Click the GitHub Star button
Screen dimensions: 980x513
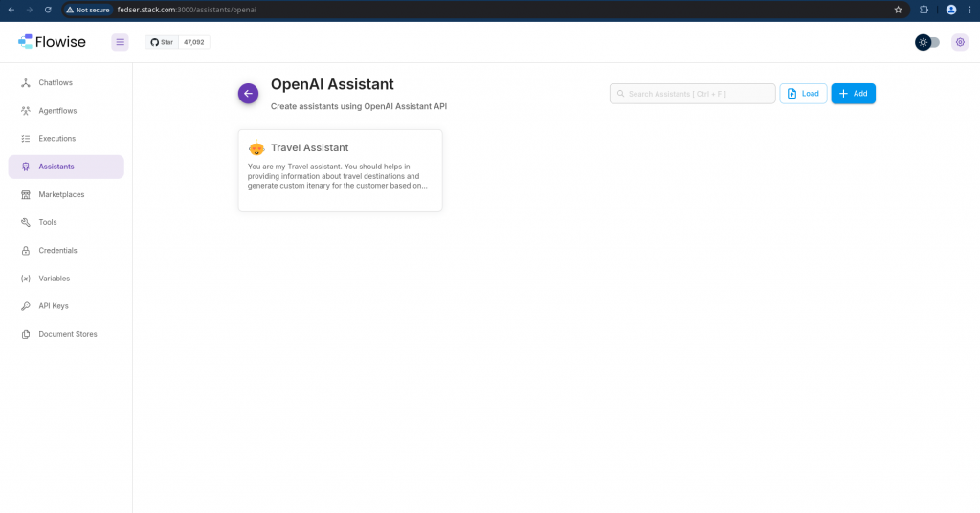click(x=162, y=42)
